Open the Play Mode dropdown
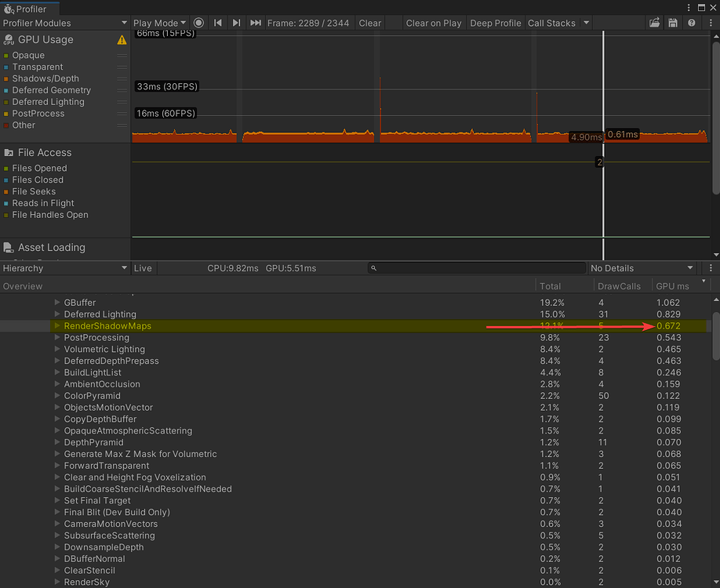720x588 pixels. pyautogui.click(x=159, y=23)
